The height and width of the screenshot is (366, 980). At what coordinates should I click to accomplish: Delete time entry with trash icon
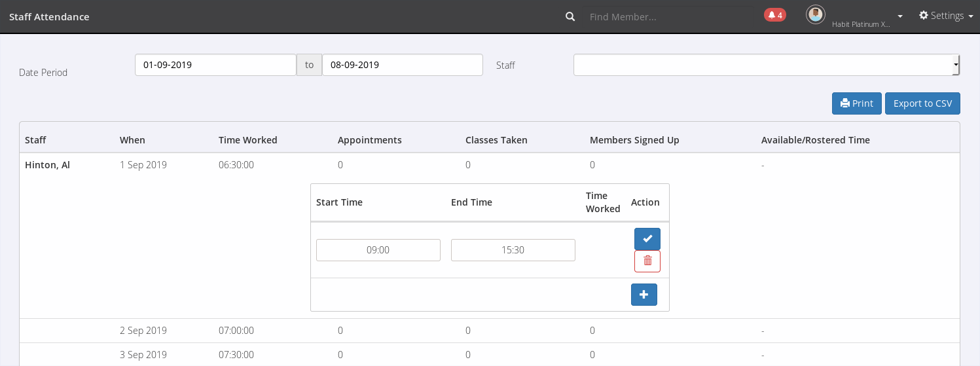click(647, 261)
